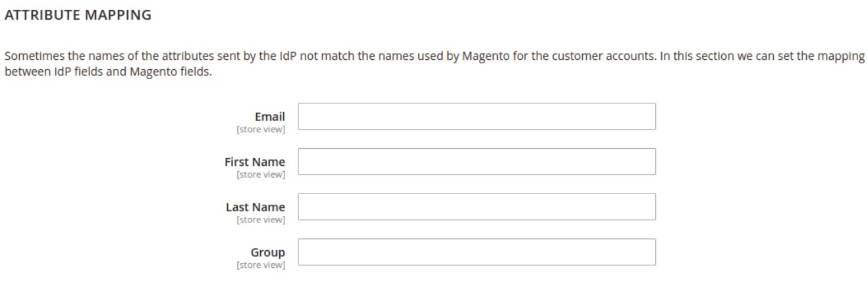Click the store view scope under First Name
The height and width of the screenshot is (283, 868).
point(260,174)
